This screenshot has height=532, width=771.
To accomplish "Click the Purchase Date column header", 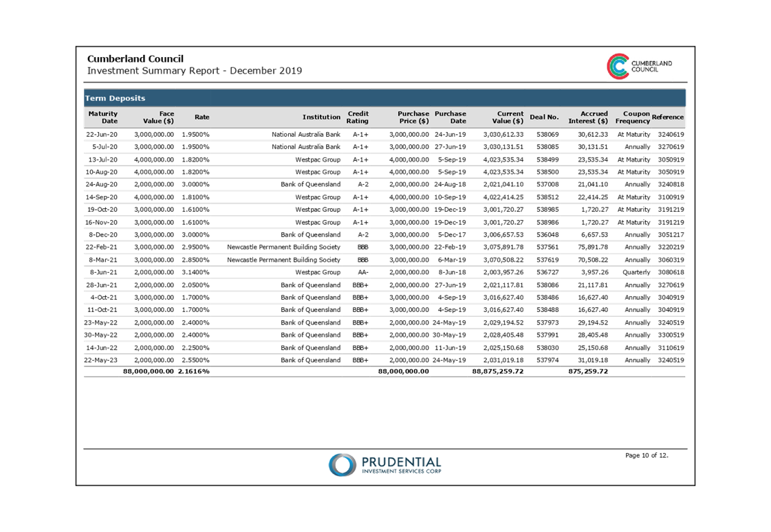I will click(x=450, y=118).
